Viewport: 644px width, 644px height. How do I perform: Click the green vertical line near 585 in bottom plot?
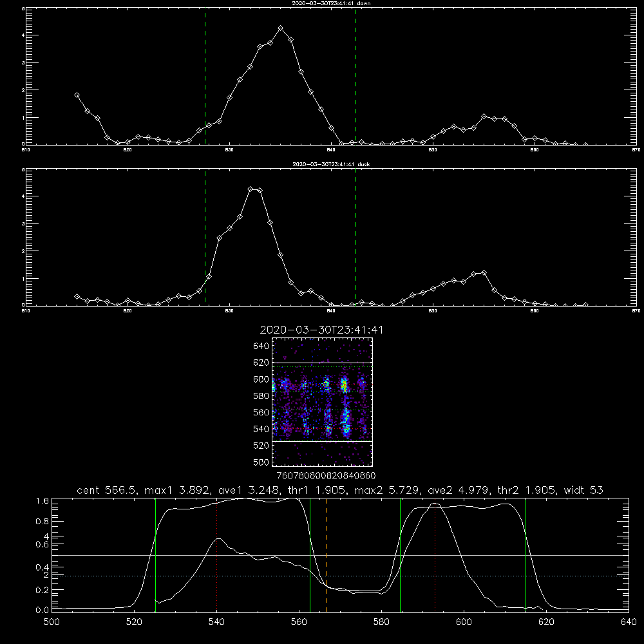(400, 555)
